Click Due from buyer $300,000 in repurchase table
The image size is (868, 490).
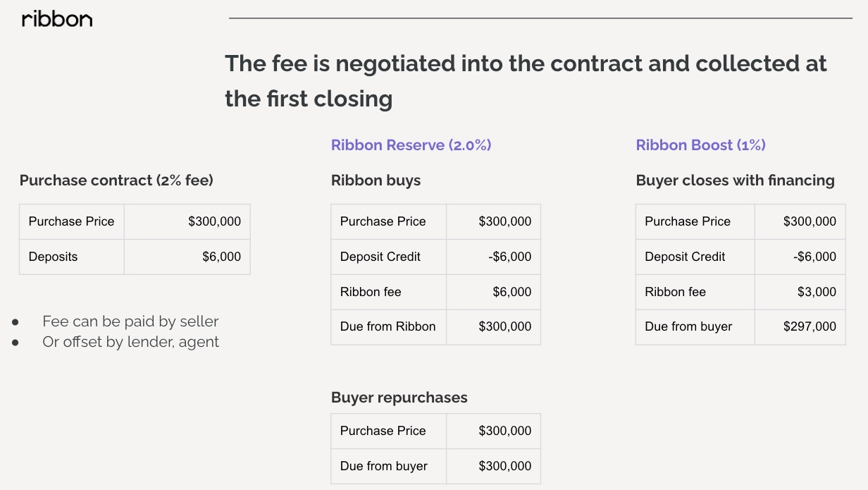tap(494, 466)
